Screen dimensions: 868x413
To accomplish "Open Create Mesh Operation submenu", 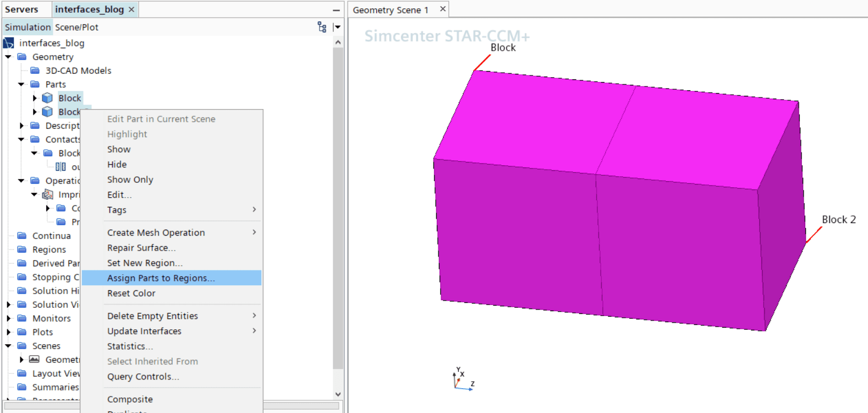I will 171,233.
